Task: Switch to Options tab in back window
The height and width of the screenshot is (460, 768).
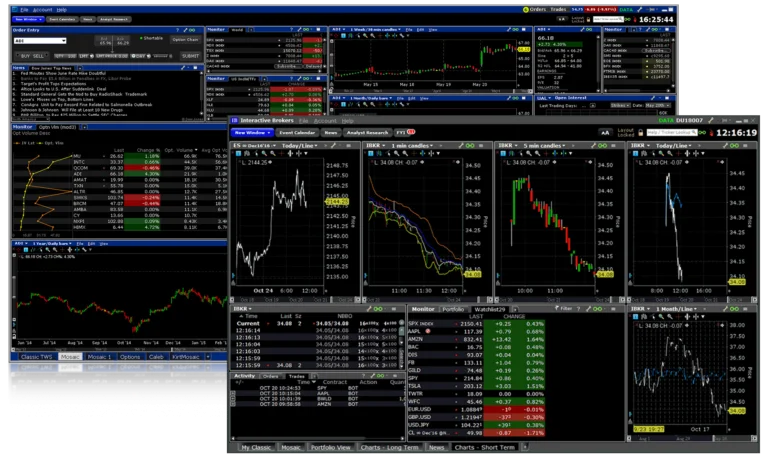Action: (x=130, y=357)
